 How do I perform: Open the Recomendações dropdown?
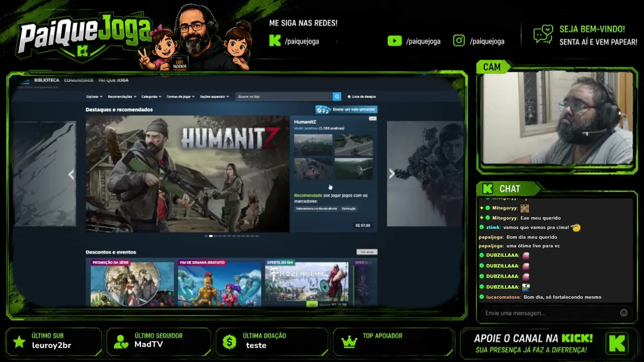[x=121, y=97]
